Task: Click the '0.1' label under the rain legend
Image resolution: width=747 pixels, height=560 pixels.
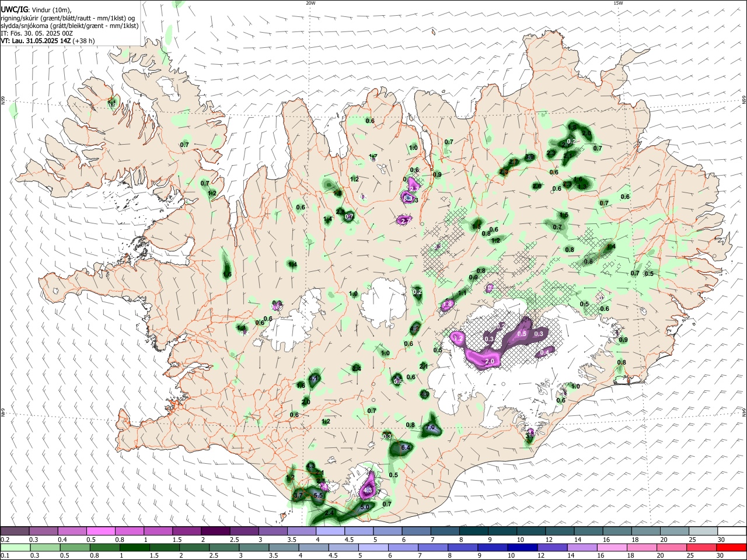Action: 5,556
